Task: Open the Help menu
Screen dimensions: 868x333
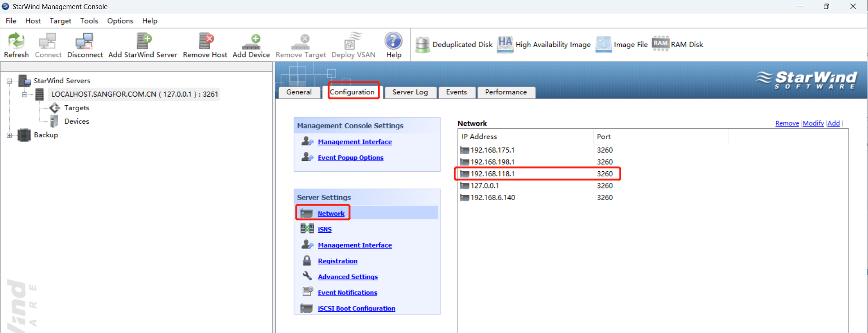Action: pos(150,21)
